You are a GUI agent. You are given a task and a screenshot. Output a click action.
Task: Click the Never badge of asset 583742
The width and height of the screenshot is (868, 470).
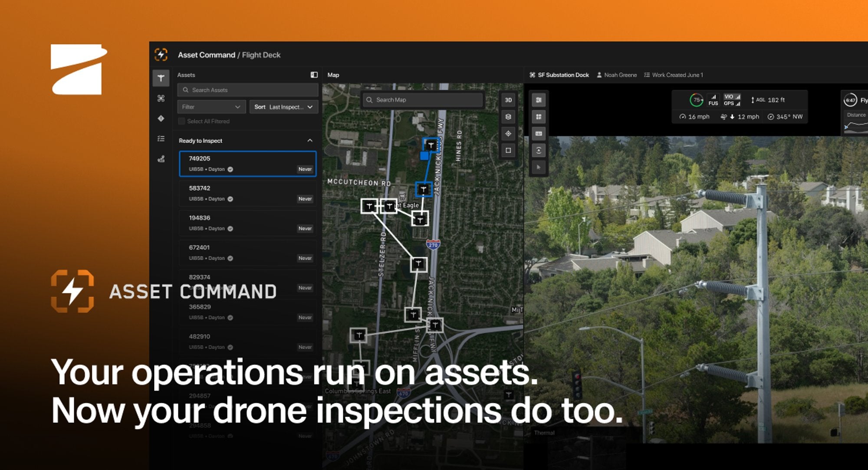[x=305, y=199]
